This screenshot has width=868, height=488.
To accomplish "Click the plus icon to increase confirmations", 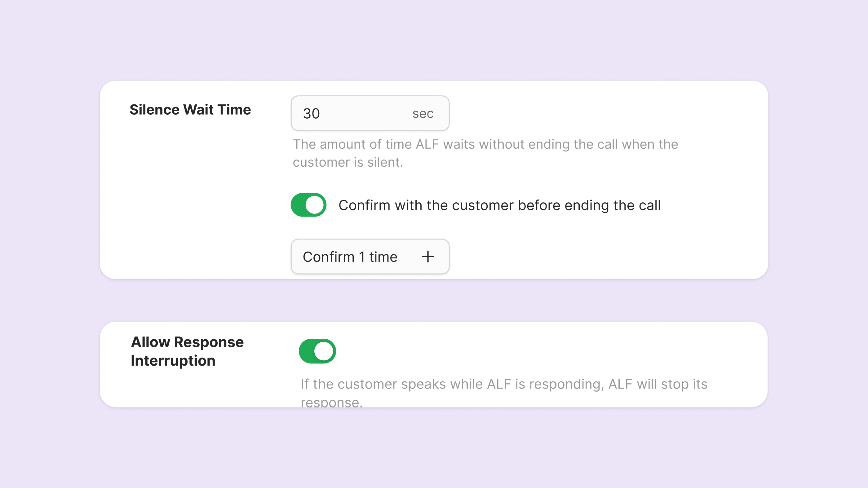I will tap(427, 257).
